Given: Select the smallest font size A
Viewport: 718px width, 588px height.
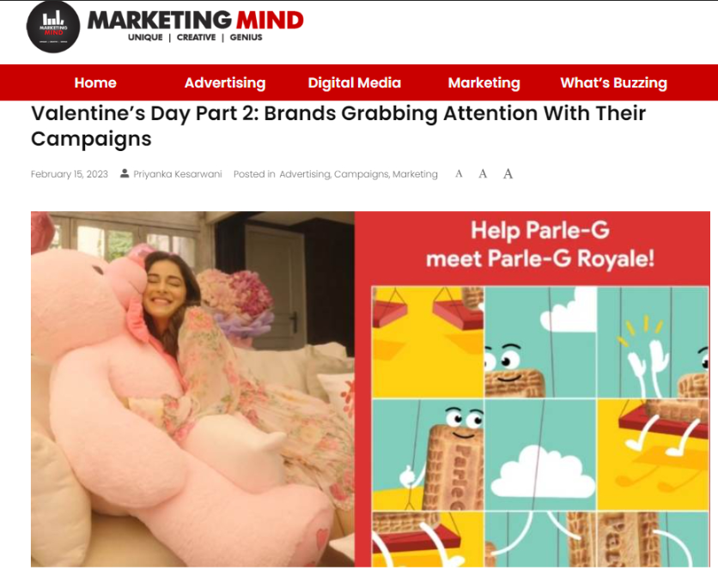Looking at the screenshot, I should pos(459,174).
